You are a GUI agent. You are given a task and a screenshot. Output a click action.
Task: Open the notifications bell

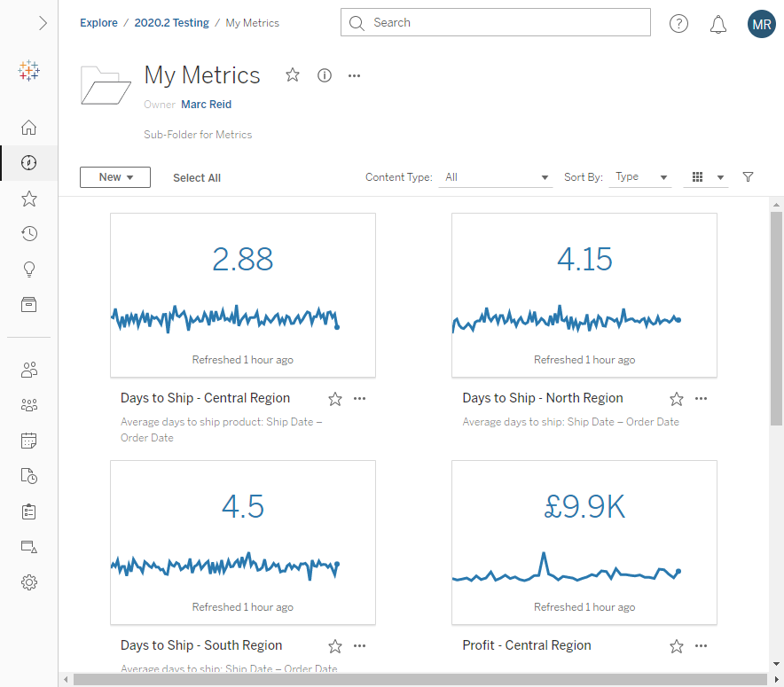coord(718,24)
